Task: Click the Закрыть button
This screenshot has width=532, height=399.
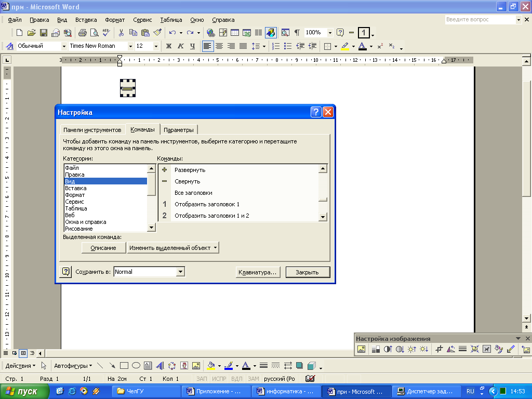Action: (308, 272)
